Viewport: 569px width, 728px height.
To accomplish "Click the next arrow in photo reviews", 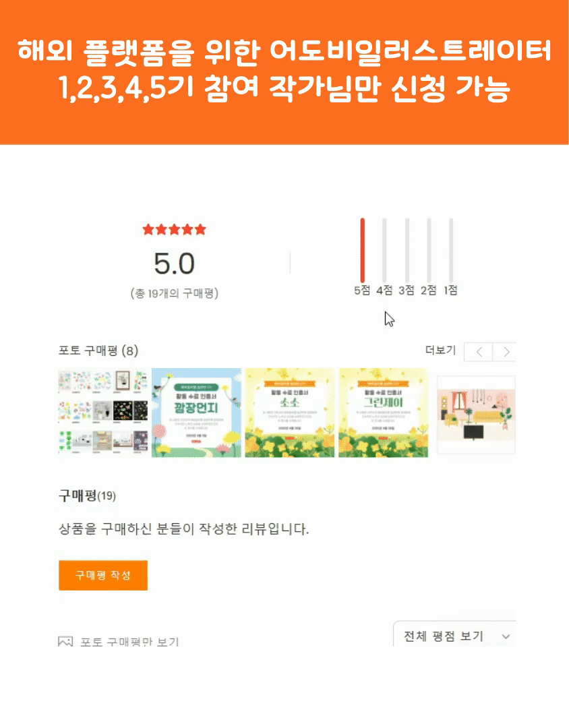I will tap(505, 353).
